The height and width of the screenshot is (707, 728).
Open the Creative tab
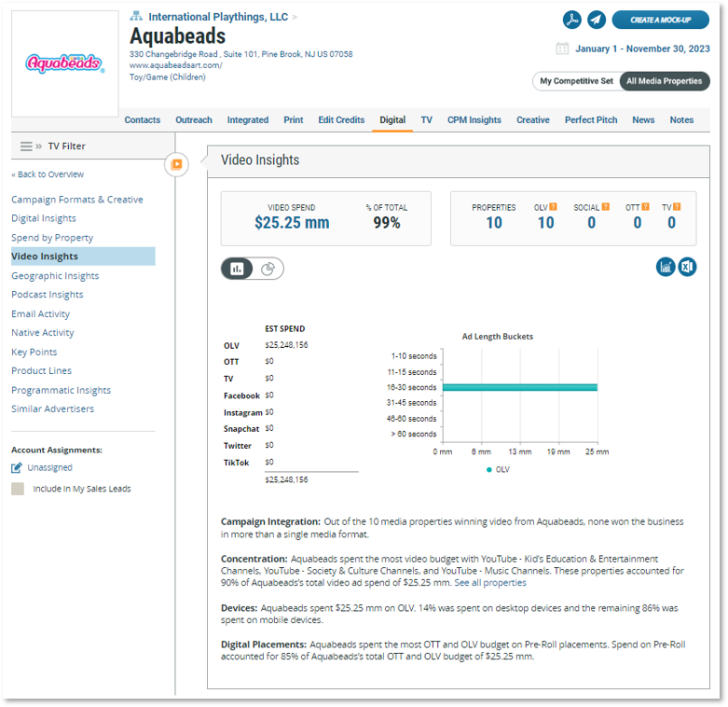pyautogui.click(x=533, y=119)
